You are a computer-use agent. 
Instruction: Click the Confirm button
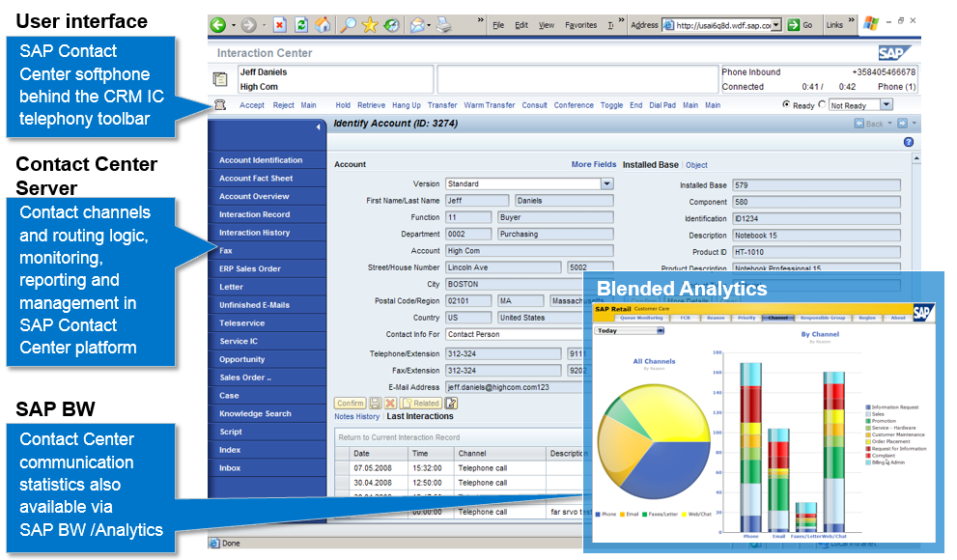tap(351, 404)
